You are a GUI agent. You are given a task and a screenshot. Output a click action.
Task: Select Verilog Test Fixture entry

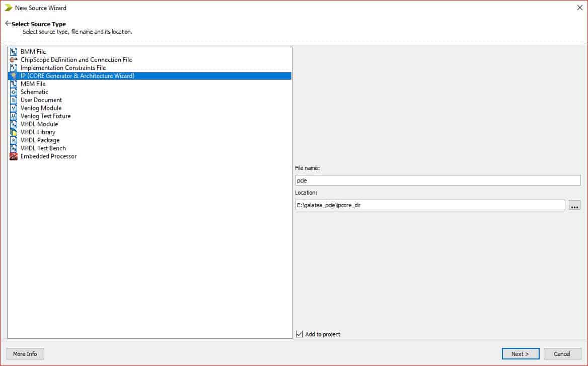click(45, 116)
